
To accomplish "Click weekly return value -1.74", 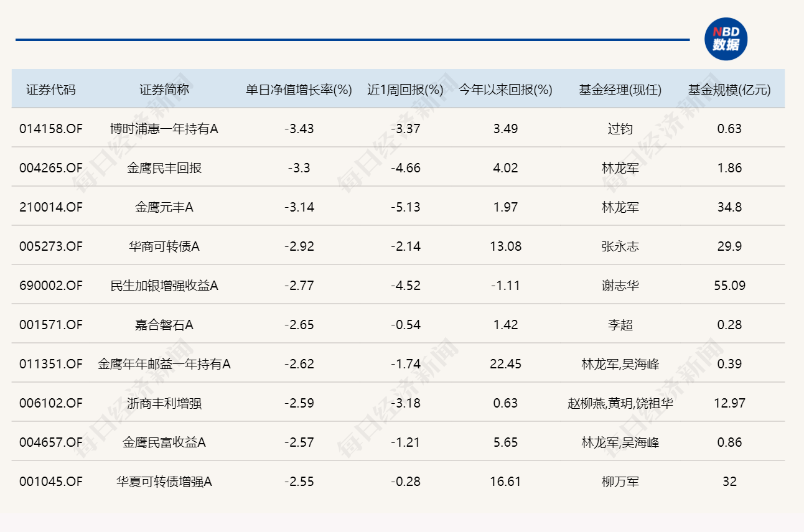I will 406,364.
